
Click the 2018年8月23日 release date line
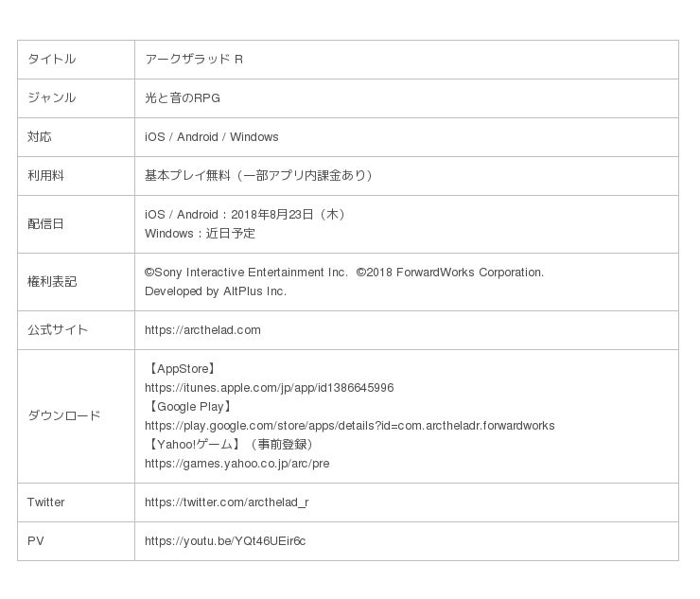pyautogui.click(x=247, y=215)
